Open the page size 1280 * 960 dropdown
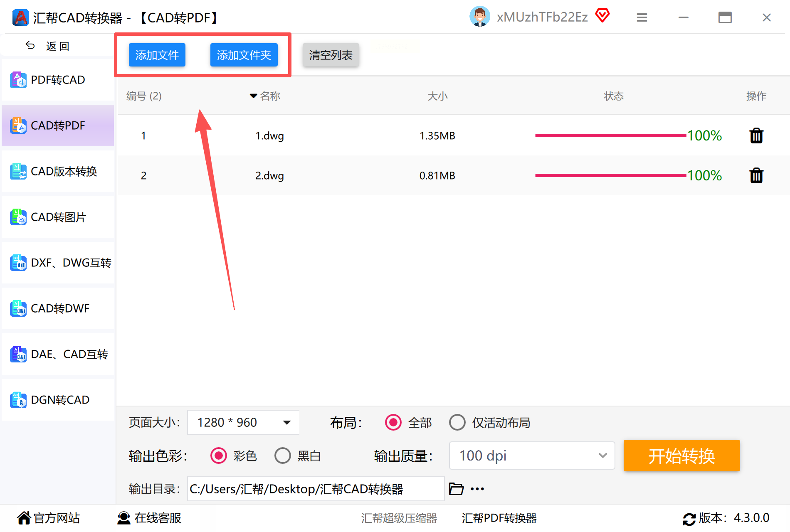 click(x=243, y=422)
